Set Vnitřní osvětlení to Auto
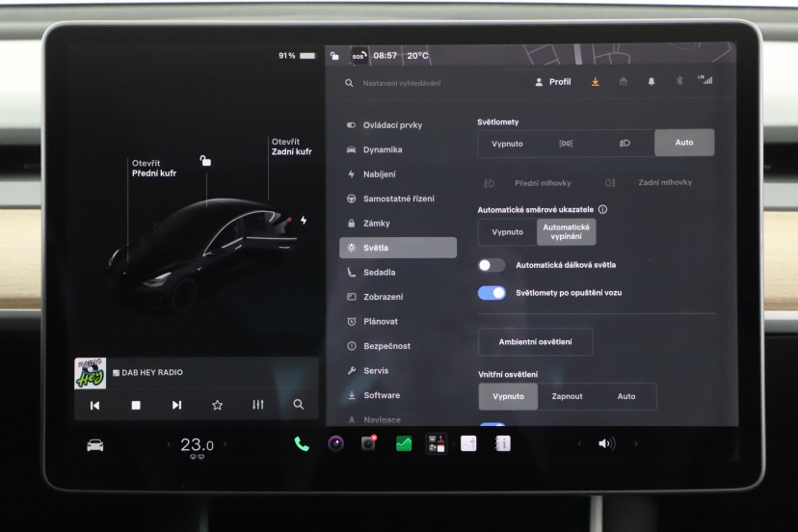Viewport: 798px width, 532px height. click(626, 396)
